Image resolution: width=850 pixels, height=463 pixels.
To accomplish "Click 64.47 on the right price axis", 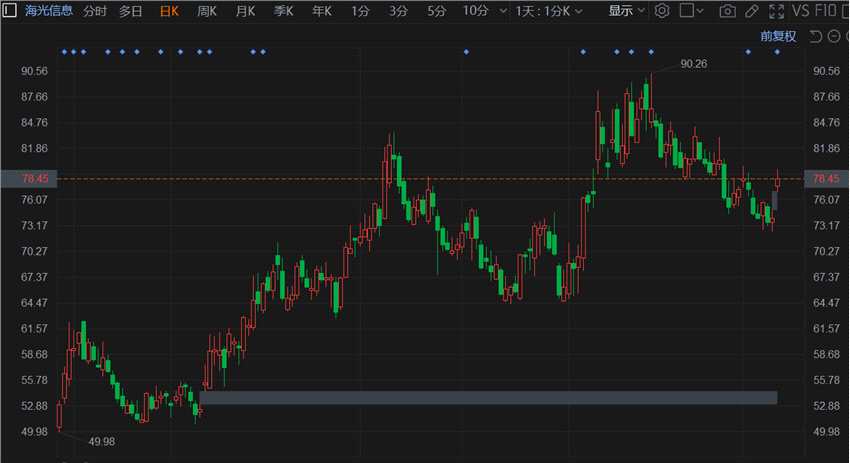I will click(x=826, y=303).
